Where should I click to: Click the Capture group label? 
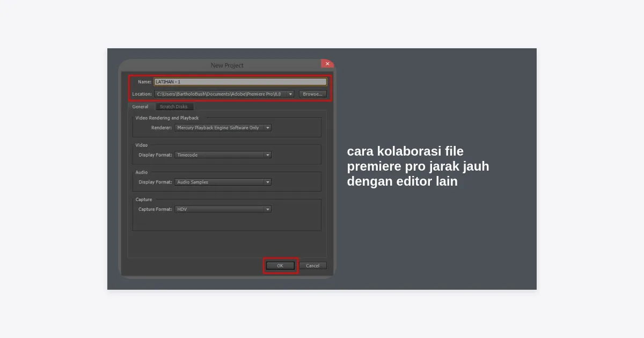144,200
